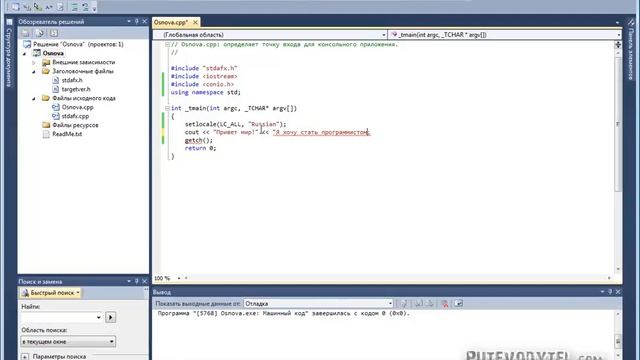Select Решение "Osnova" solution node
The width and height of the screenshot is (640, 360).
click(73, 44)
